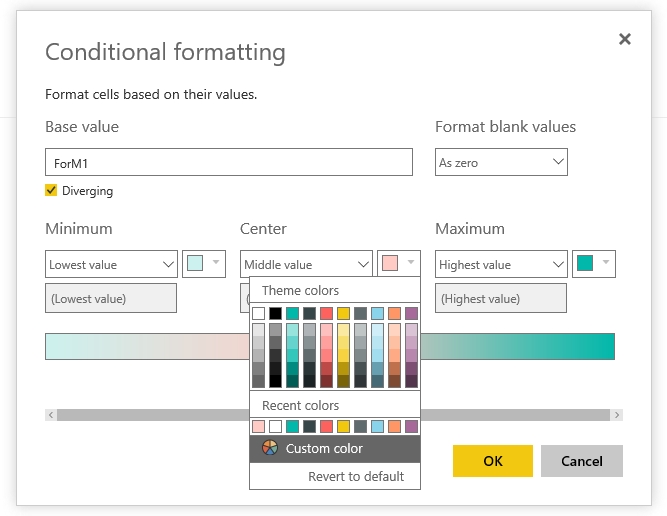Select the orange recent color
This screenshot has height=516, width=667.
pos(394,426)
